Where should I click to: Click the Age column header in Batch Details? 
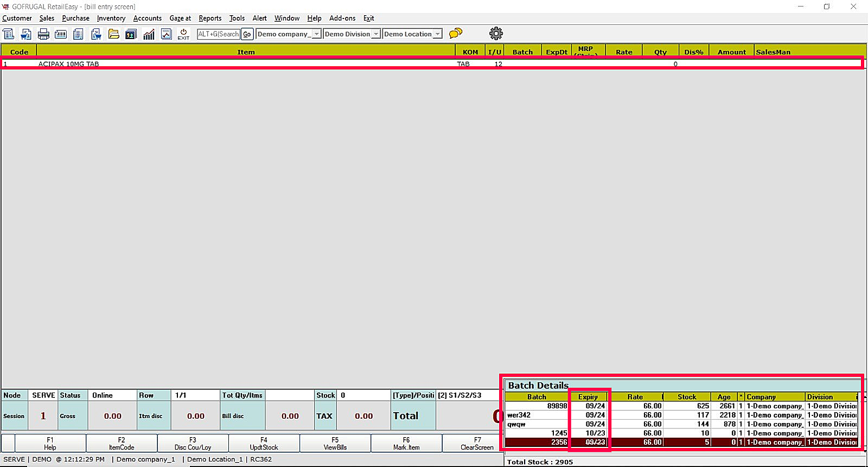point(724,397)
